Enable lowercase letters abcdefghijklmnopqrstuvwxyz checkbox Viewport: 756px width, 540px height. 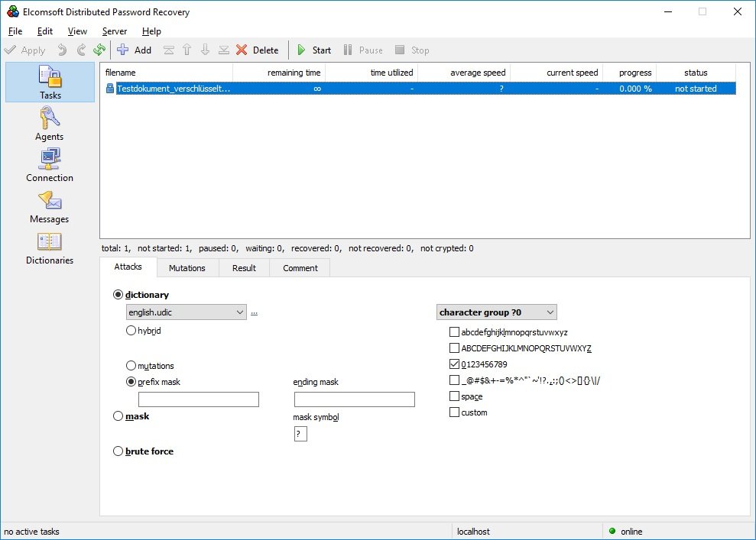point(454,332)
